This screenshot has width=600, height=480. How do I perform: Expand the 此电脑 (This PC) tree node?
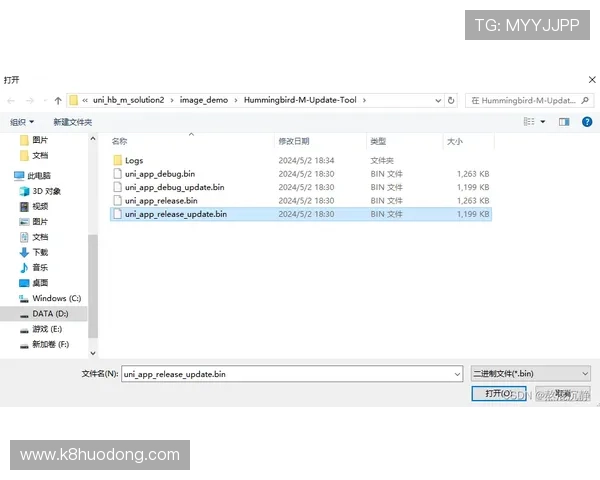tap(7, 176)
